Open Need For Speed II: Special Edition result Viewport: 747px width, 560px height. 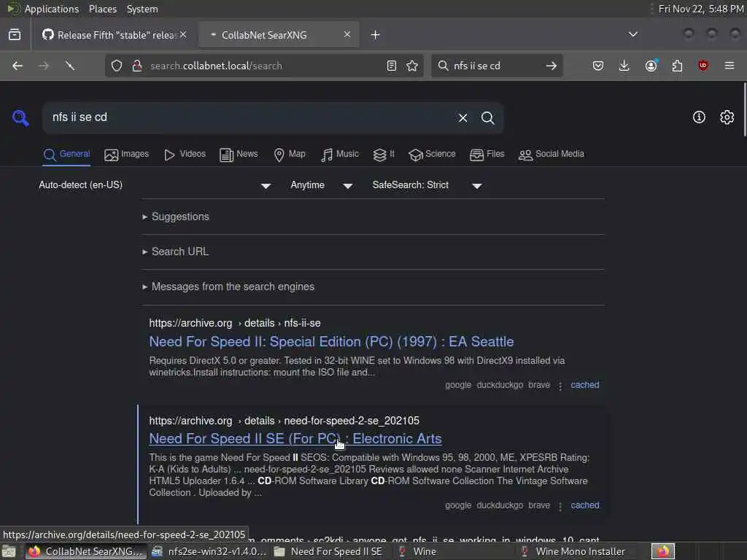coord(331,342)
